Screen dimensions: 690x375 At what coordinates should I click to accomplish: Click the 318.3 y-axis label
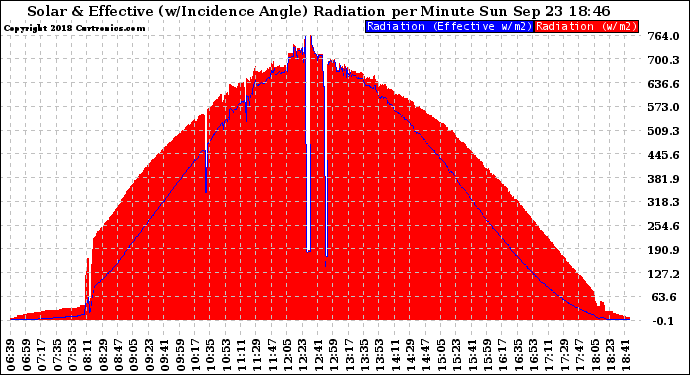click(663, 202)
